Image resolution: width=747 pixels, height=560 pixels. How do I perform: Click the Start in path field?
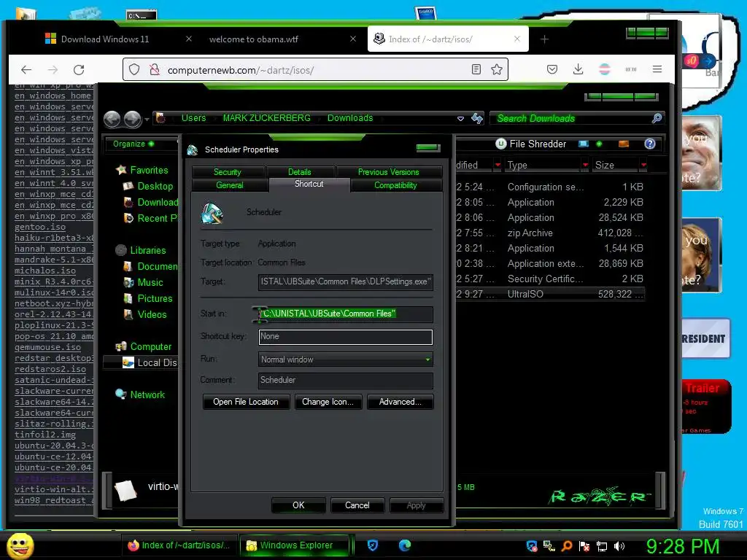(345, 314)
